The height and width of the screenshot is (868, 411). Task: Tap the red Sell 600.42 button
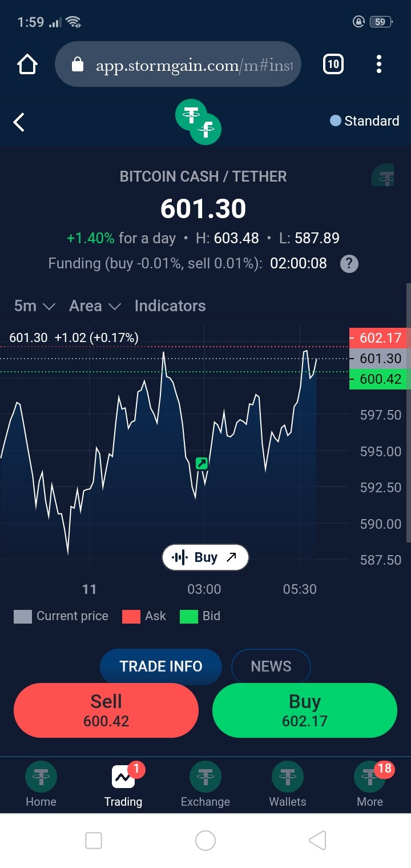[x=106, y=710]
